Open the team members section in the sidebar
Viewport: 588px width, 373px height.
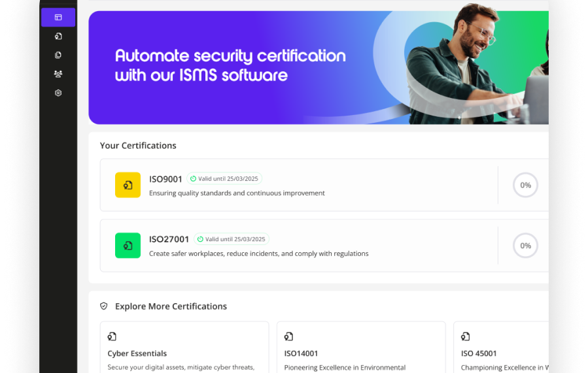click(58, 74)
